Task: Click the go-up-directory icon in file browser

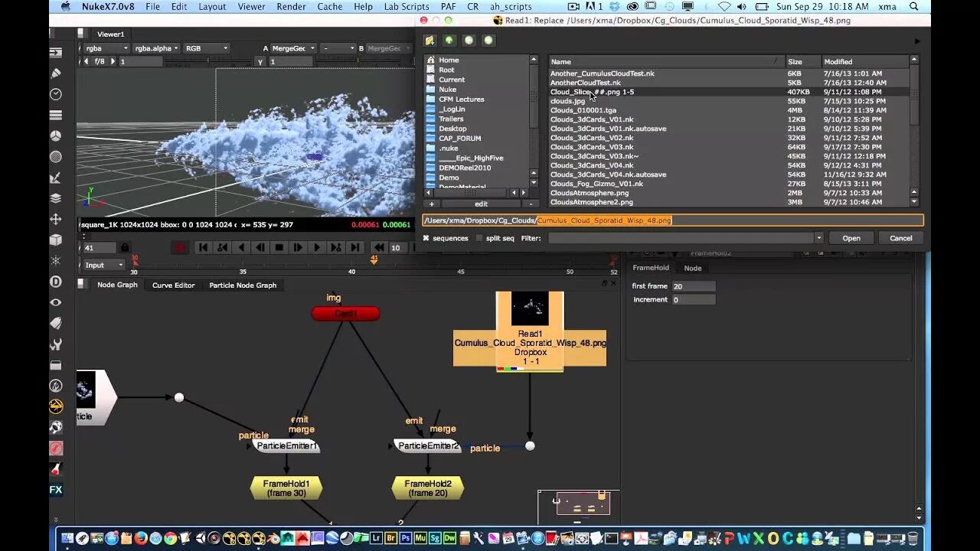Action: click(449, 41)
